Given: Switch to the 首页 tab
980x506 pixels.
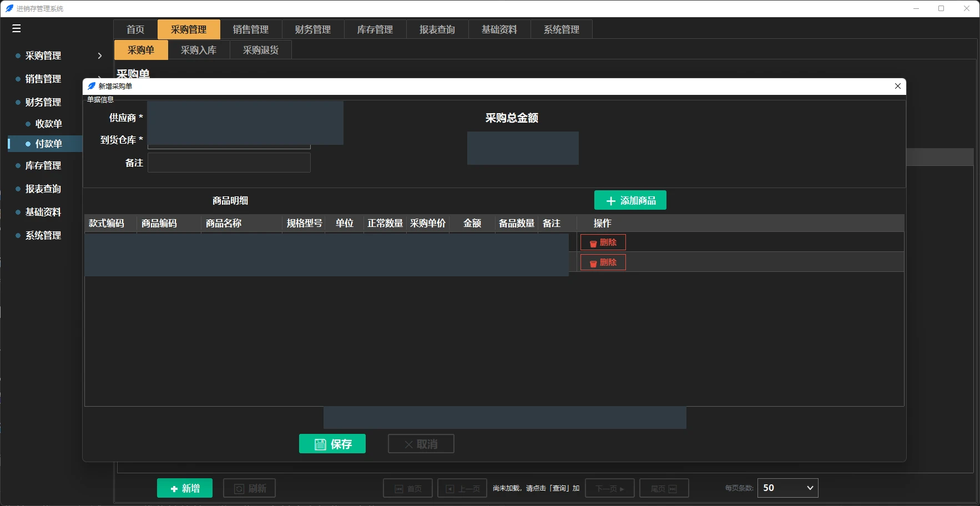Looking at the screenshot, I should point(135,29).
